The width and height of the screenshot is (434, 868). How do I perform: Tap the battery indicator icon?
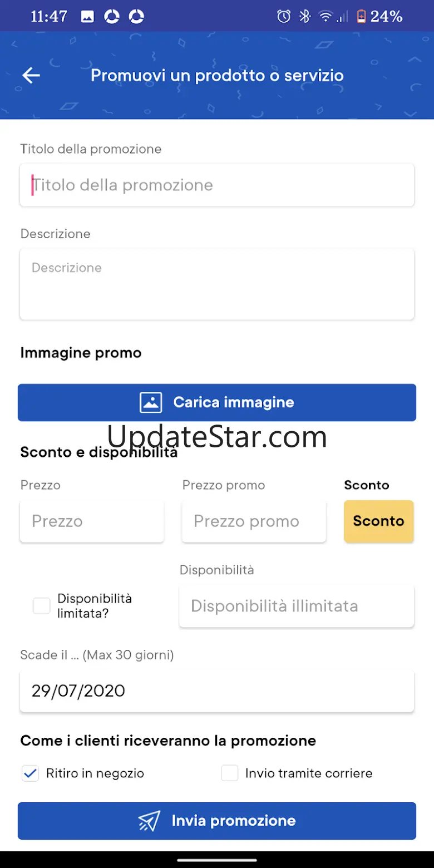click(x=361, y=17)
